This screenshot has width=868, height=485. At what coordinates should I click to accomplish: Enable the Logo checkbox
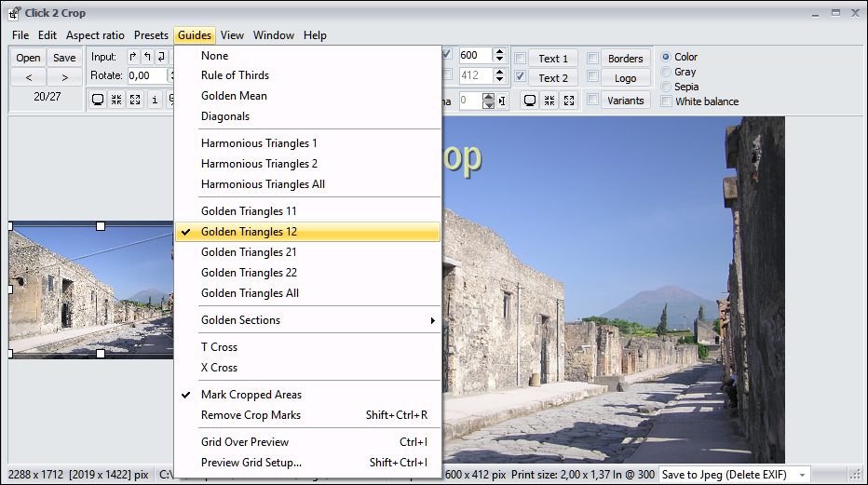tap(593, 76)
